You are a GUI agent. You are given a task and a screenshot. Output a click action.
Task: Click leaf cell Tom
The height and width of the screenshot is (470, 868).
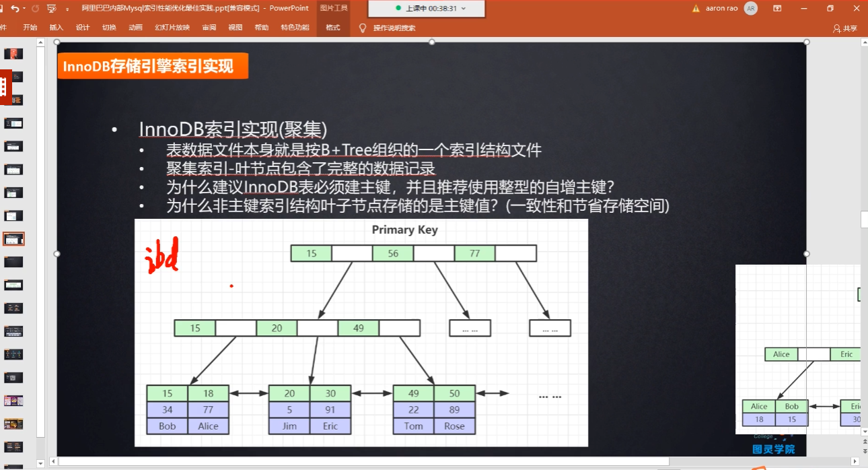click(x=414, y=426)
